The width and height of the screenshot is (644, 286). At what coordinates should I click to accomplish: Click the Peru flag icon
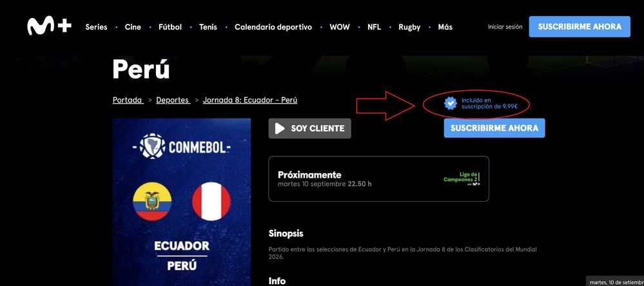pyautogui.click(x=211, y=202)
